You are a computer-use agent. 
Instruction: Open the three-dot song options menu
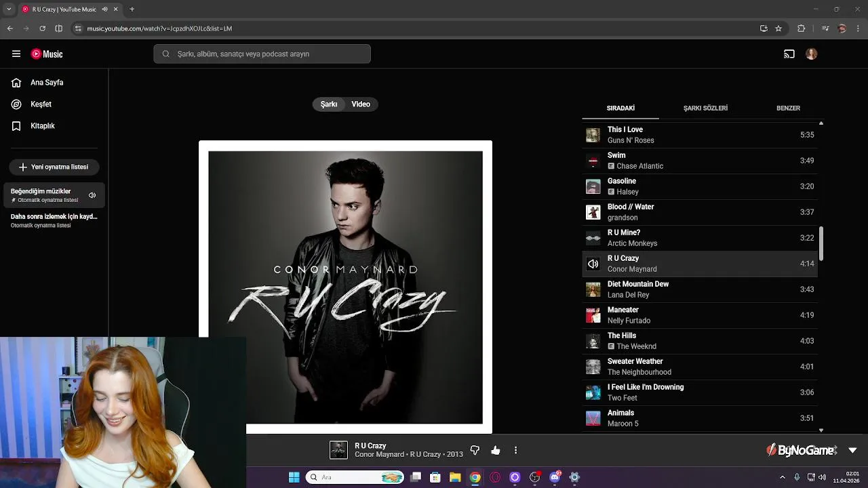tap(515, 450)
